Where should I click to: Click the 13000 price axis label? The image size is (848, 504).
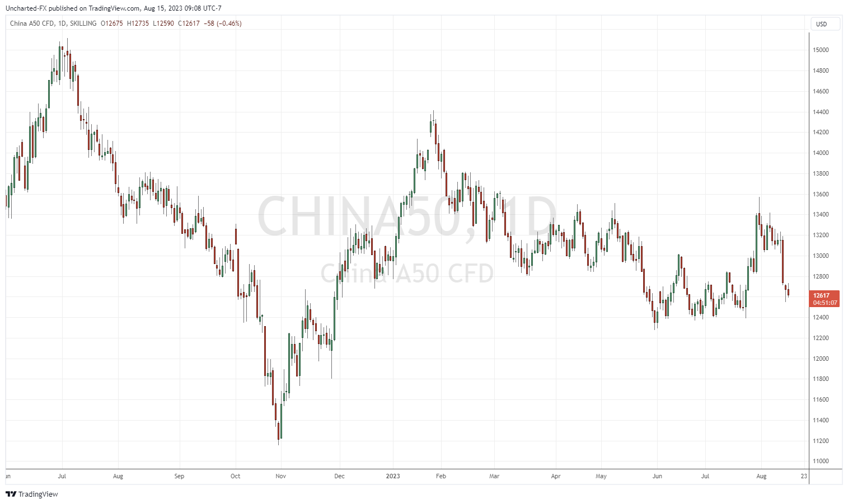click(821, 256)
